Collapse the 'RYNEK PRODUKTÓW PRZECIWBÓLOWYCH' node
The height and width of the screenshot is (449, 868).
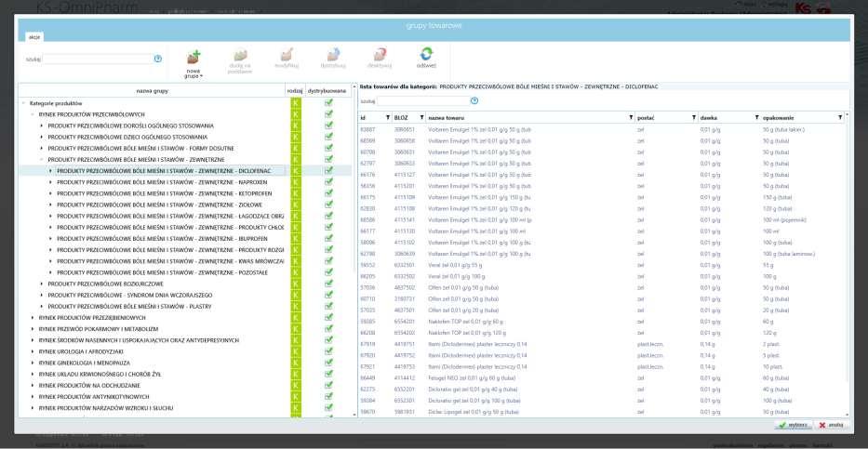pyautogui.click(x=33, y=114)
